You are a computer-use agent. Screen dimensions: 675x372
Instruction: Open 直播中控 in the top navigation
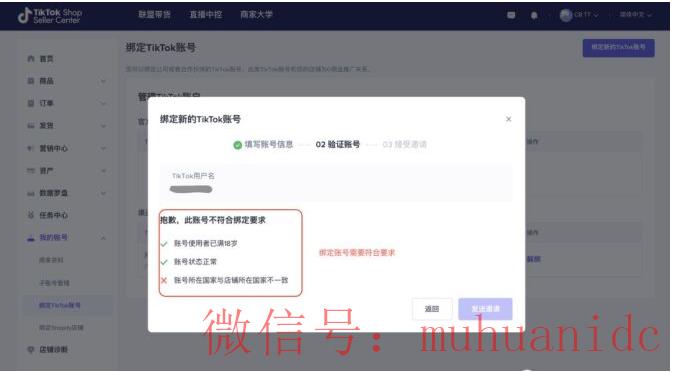tap(206, 15)
